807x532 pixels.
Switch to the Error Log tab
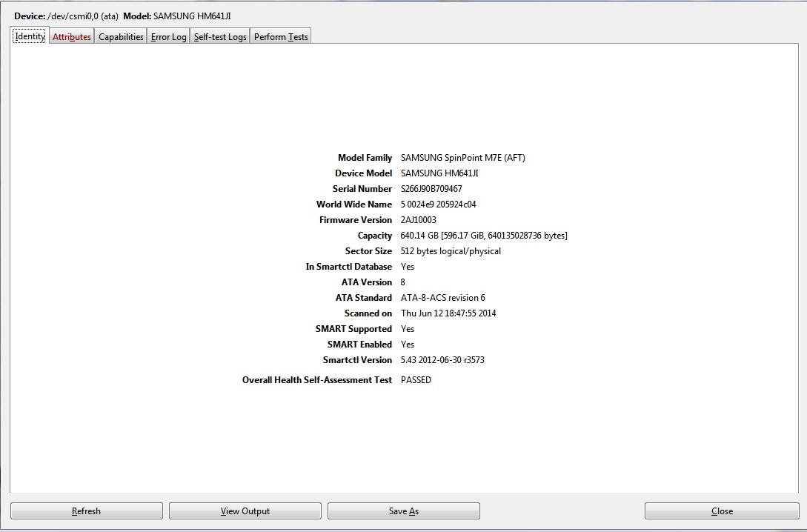(168, 36)
